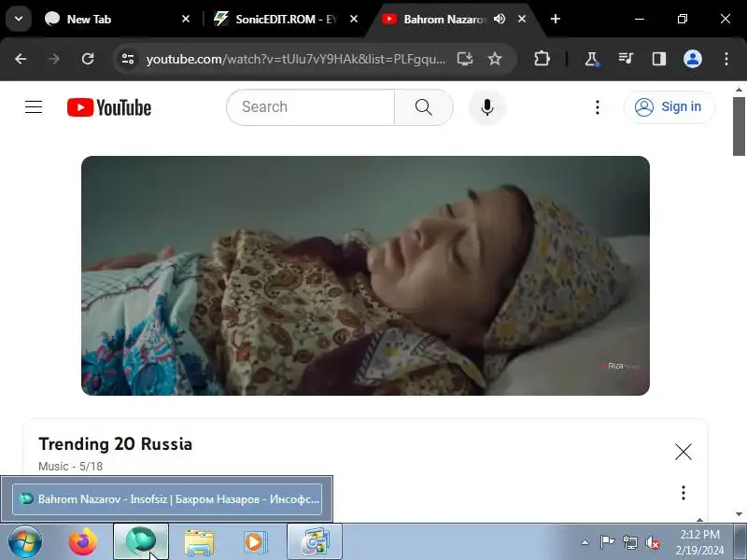Open a new browser tab

pyautogui.click(x=555, y=19)
